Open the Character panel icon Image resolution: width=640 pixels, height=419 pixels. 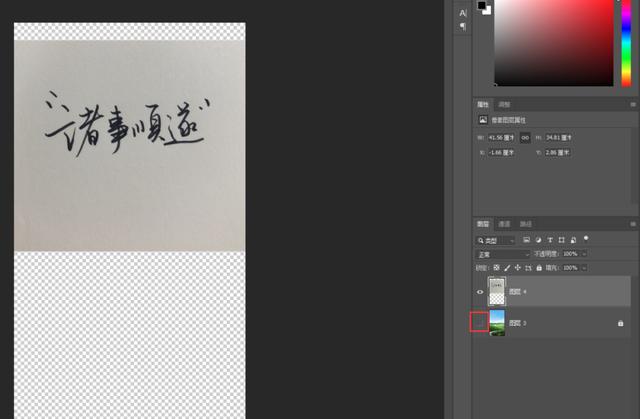(x=462, y=13)
